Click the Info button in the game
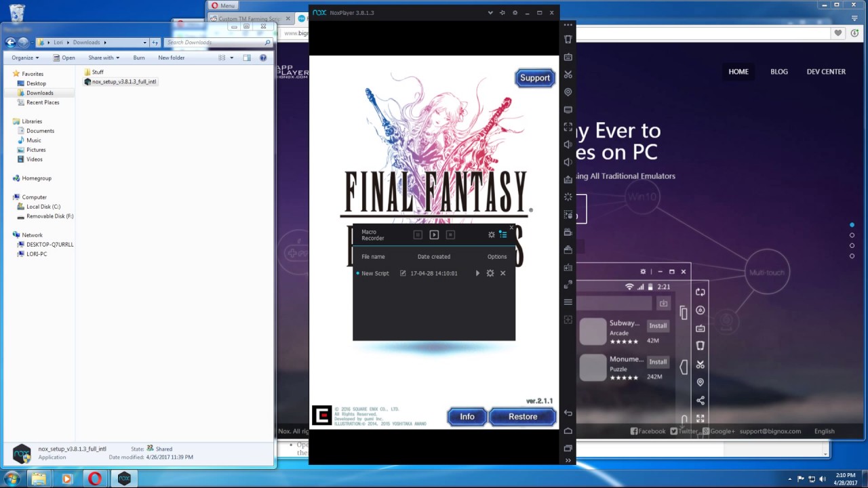868x488 pixels. pos(467,417)
